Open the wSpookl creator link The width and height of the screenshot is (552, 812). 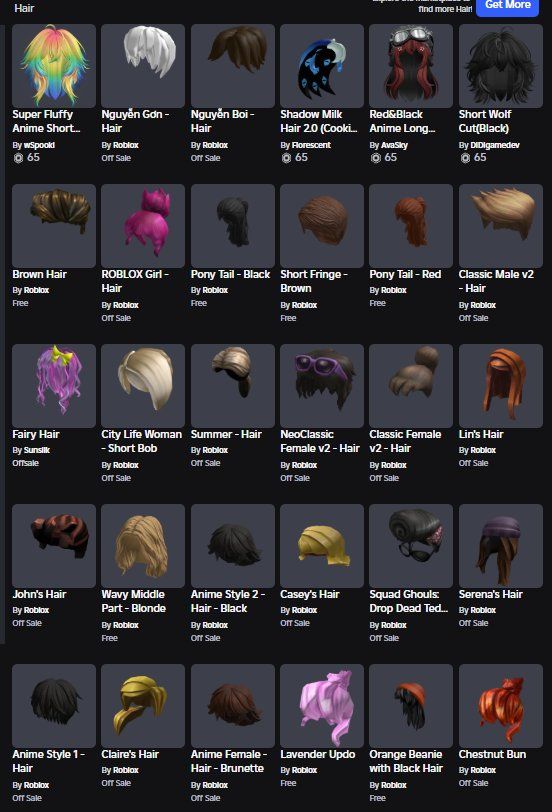point(39,145)
